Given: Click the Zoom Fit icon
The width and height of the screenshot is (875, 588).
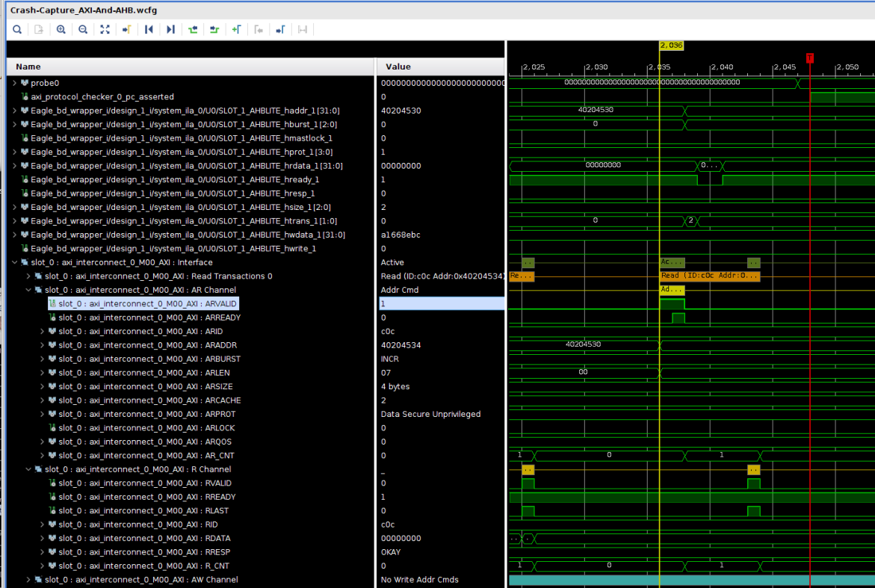Looking at the screenshot, I should click(x=105, y=29).
